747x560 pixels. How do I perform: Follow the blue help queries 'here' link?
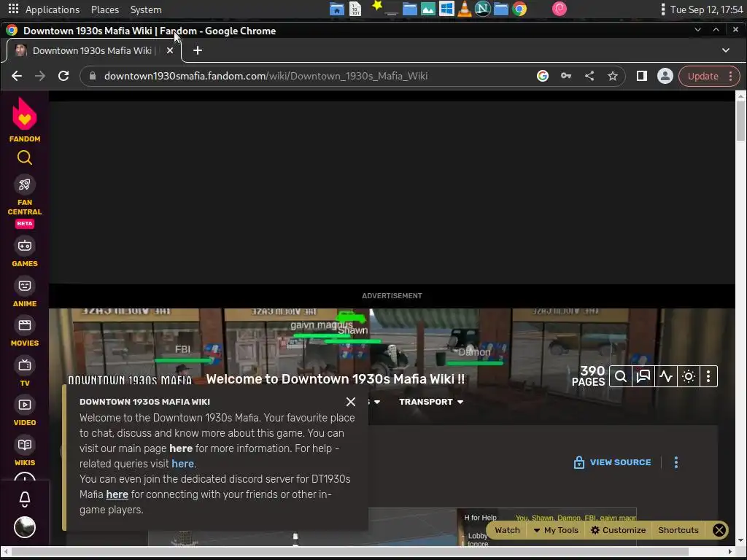tap(182, 464)
